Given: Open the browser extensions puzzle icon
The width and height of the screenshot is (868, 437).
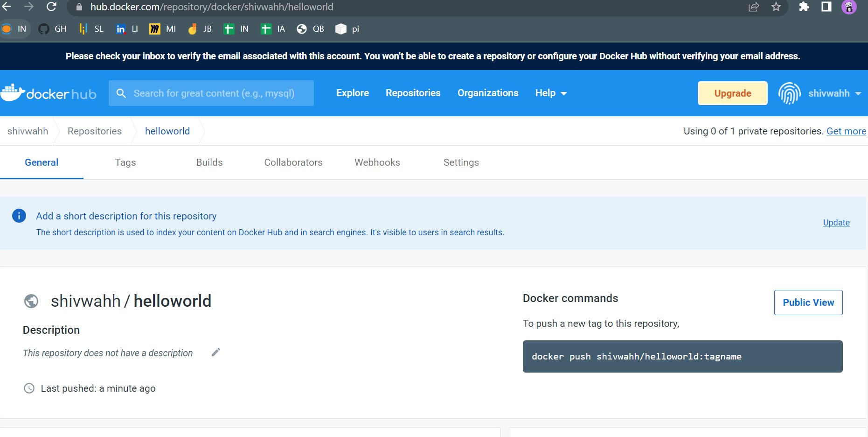Looking at the screenshot, I should tap(804, 7).
